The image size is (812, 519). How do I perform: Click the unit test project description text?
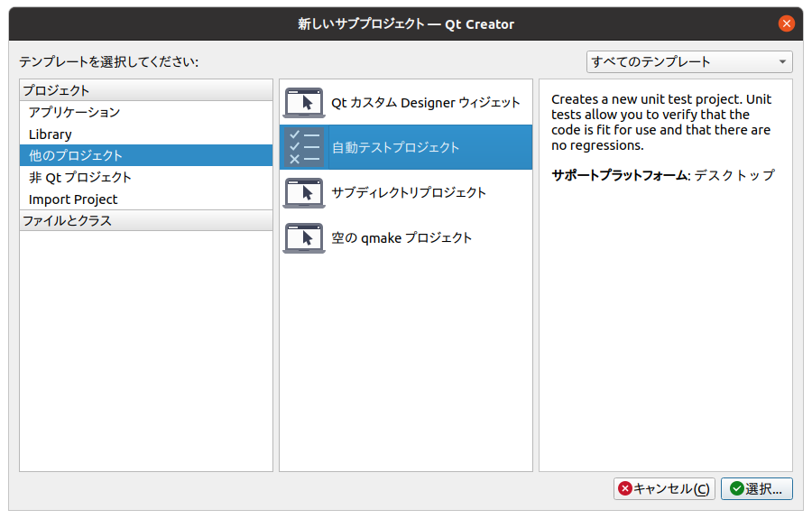(x=661, y=122)
